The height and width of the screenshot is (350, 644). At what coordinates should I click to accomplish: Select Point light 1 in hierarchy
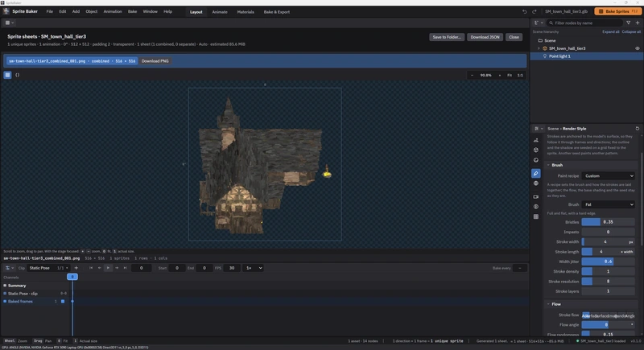587,56
